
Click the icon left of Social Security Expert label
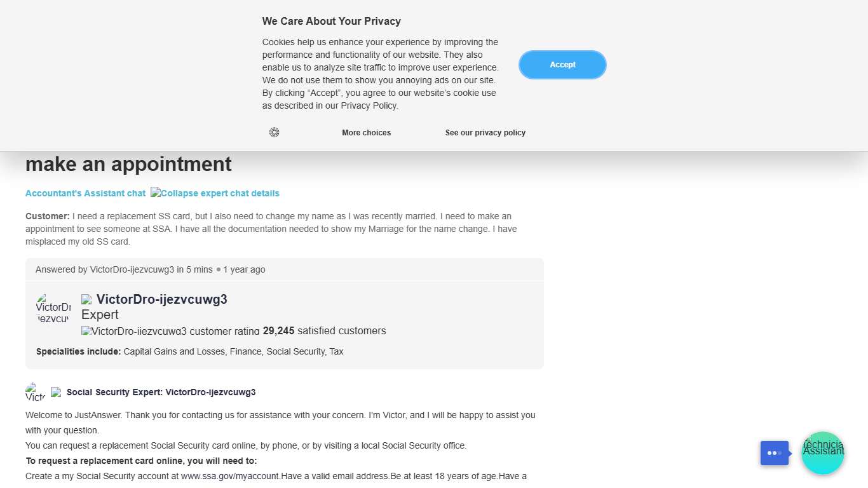pos(56,392)
